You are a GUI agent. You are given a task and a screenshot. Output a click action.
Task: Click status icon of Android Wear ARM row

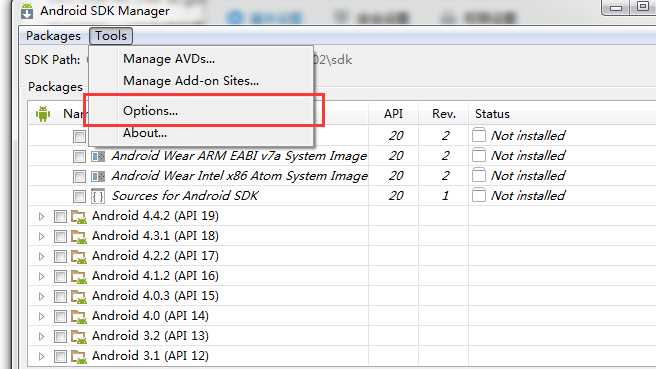pos(479,155)
